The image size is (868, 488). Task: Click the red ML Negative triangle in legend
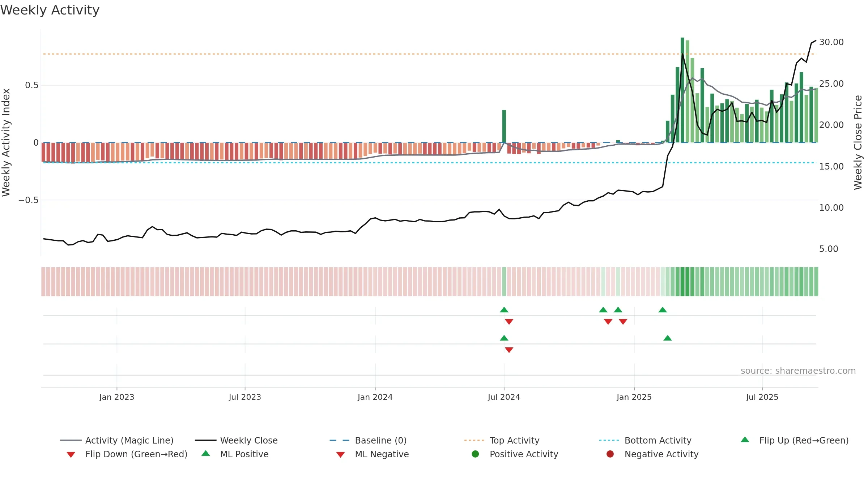pos(340,455)
